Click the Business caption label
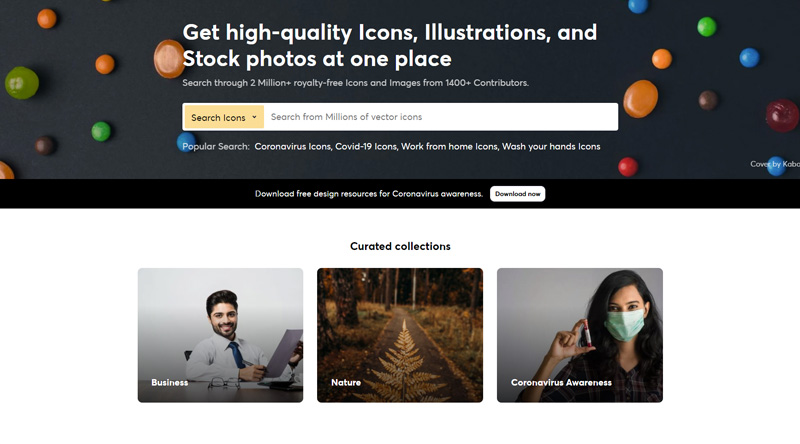The width and height of the screenshot is (800, 444). (170, 382)
